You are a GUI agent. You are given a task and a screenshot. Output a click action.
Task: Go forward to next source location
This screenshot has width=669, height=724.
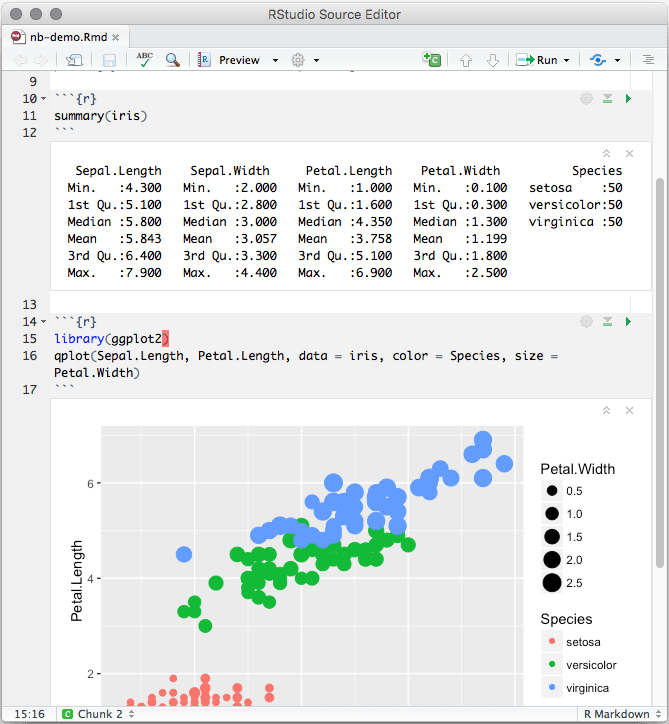[x=41, y=60]
